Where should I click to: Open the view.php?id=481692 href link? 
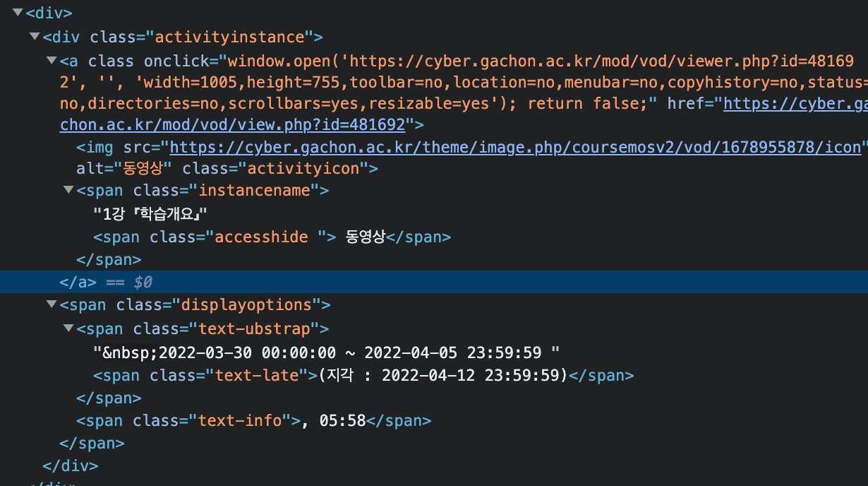(x=232, y=125)
